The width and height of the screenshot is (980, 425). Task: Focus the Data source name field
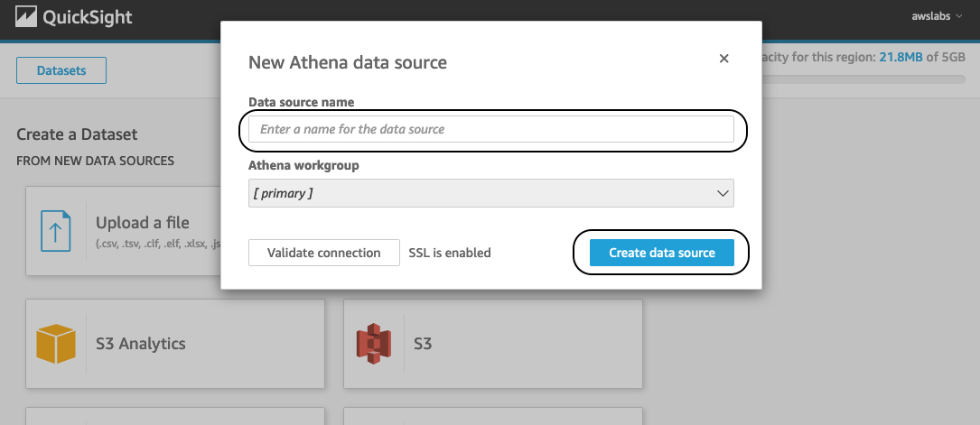(x=491, y=129)
